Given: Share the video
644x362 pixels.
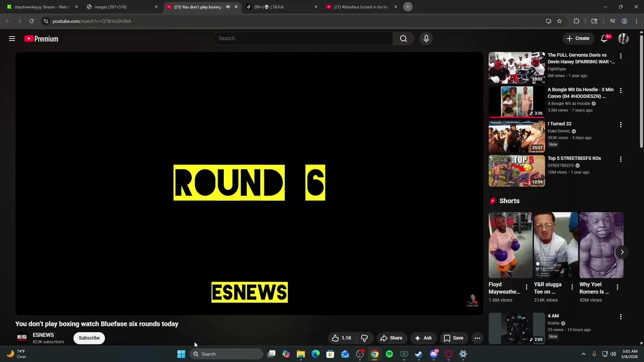Looking at the screenshot, I should tap(391, 338).
